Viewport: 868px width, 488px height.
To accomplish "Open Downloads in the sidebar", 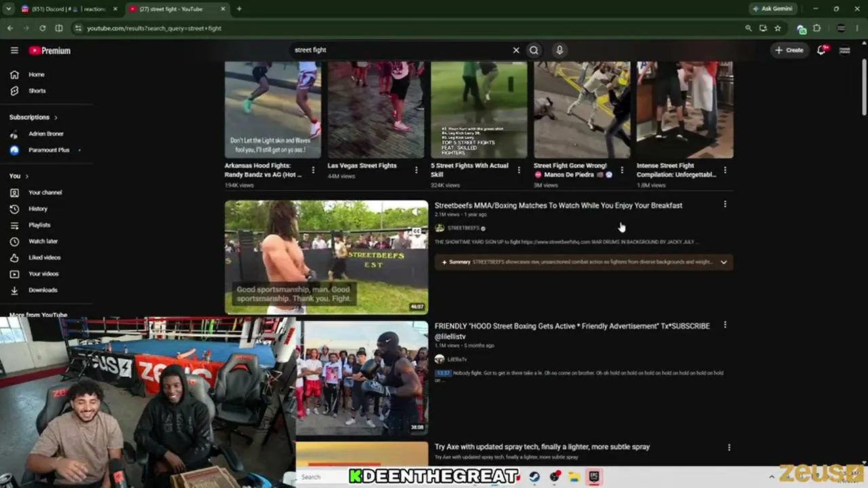I will tap(43, 290).
